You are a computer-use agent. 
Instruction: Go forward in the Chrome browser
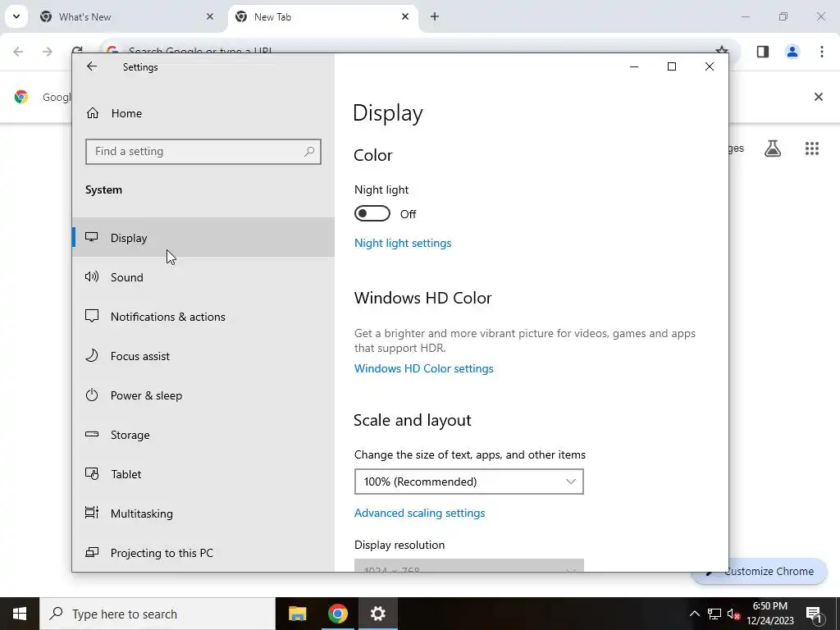(48, 52)
